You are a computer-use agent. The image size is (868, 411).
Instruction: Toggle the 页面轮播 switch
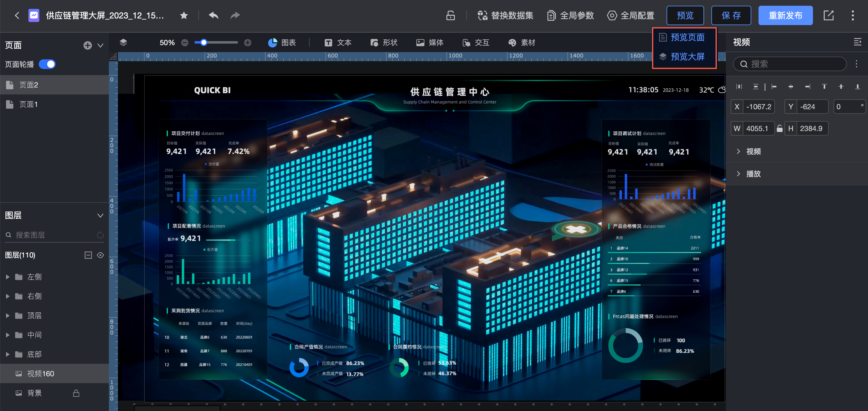tap(47, 64)
